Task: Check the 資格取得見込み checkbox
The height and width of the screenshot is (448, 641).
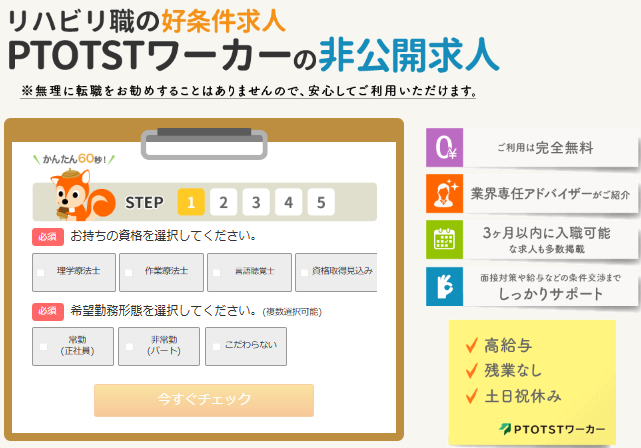Action: tap(304, 273)
